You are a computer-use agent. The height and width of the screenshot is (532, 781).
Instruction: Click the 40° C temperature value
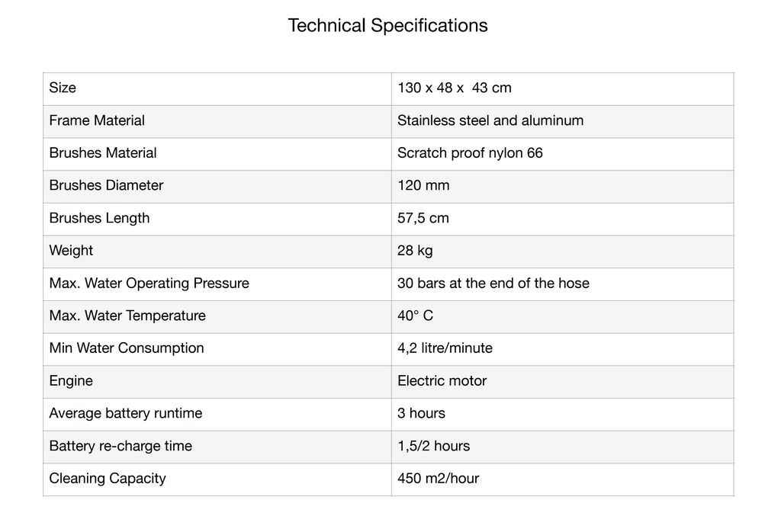(x=415, y=316)
